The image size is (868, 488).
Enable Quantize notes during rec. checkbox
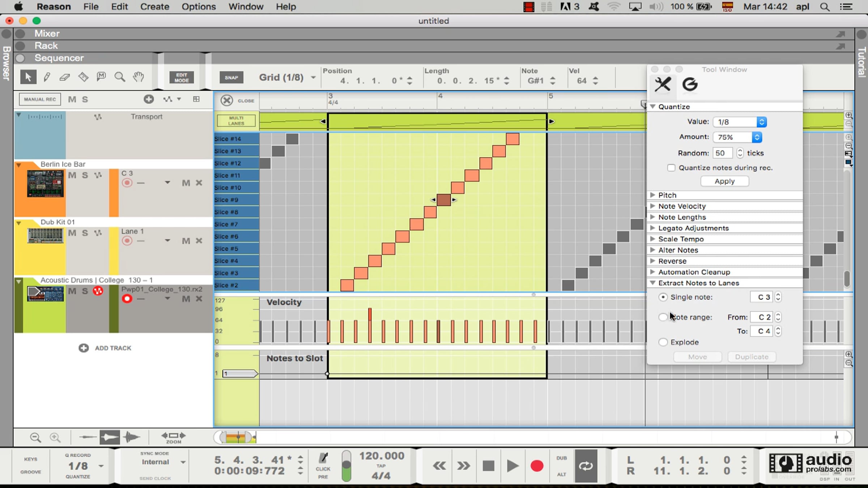pos(671,168)
